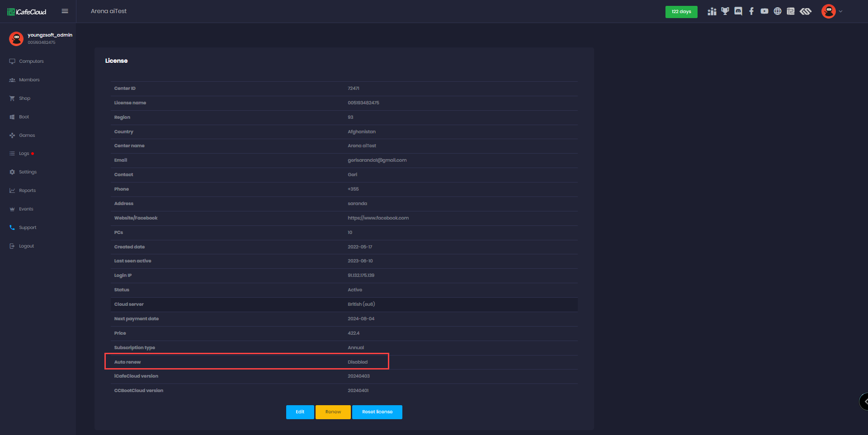Expand the user avatar dropdown arrow
868x435 pixels.
coord(841,12)
